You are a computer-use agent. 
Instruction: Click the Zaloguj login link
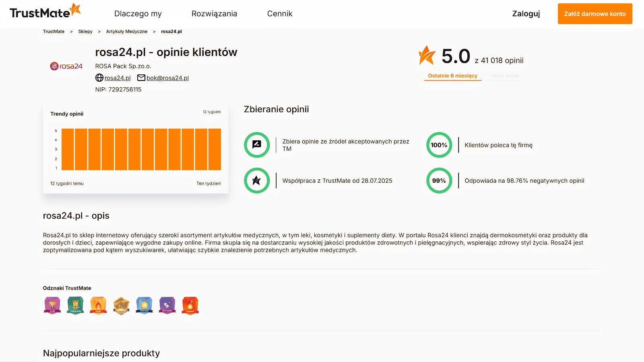click(x=526, y=14)
